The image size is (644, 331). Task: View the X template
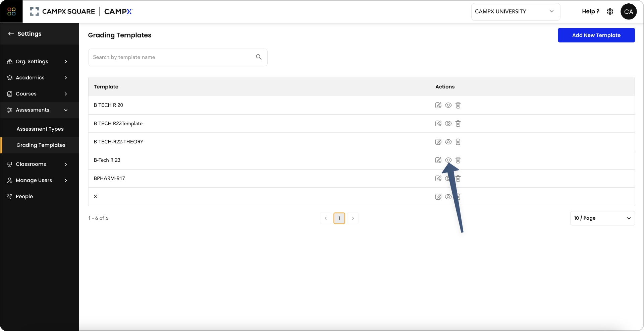[x=448, y=197]
